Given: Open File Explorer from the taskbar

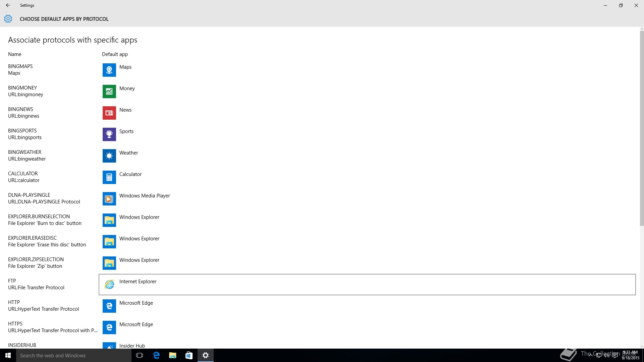Looking at the screenshot, I should click(173, 355).
